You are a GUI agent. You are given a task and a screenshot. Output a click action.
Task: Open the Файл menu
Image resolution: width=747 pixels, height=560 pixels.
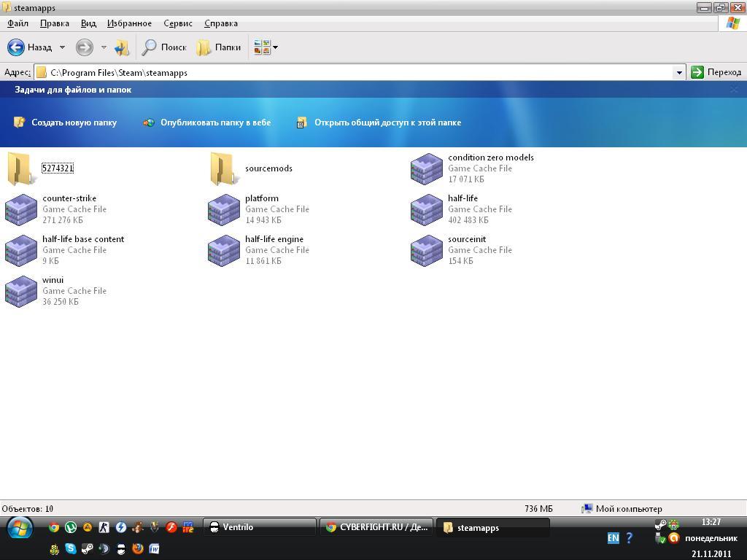click(x=18, y=23)
